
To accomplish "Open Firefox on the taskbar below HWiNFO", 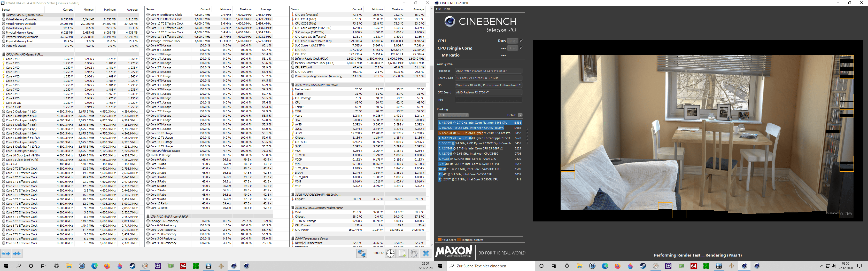I will pos(107,266).
